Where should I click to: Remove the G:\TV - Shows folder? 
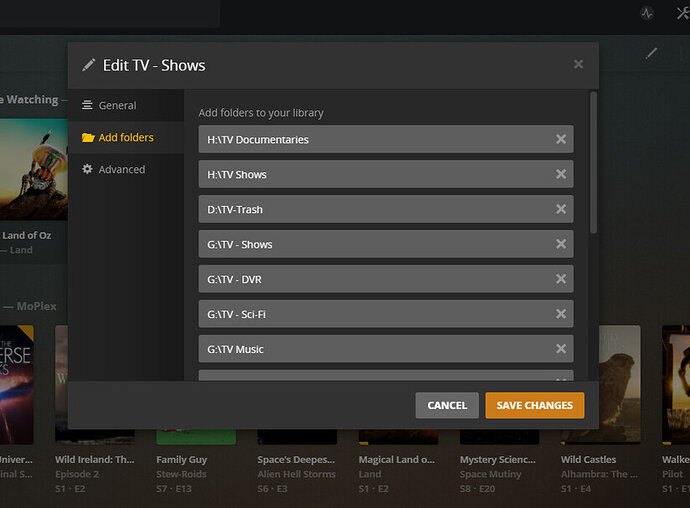point(561,244)
